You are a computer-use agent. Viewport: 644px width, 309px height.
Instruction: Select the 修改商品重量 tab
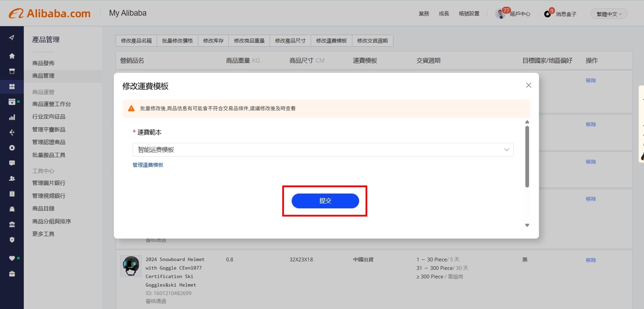(x=249, y=40)
